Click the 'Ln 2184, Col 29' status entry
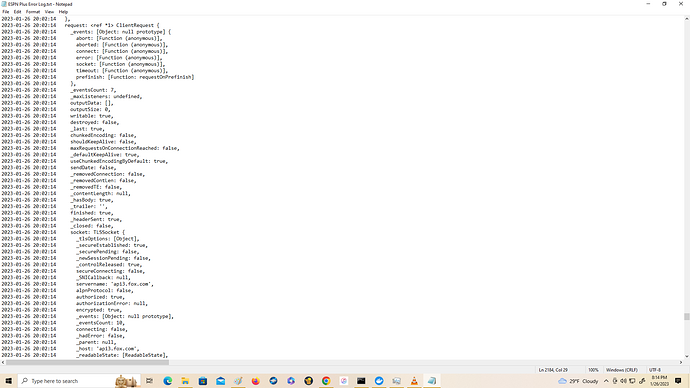This screenshot has height=388, width=690. pos(553,370)
